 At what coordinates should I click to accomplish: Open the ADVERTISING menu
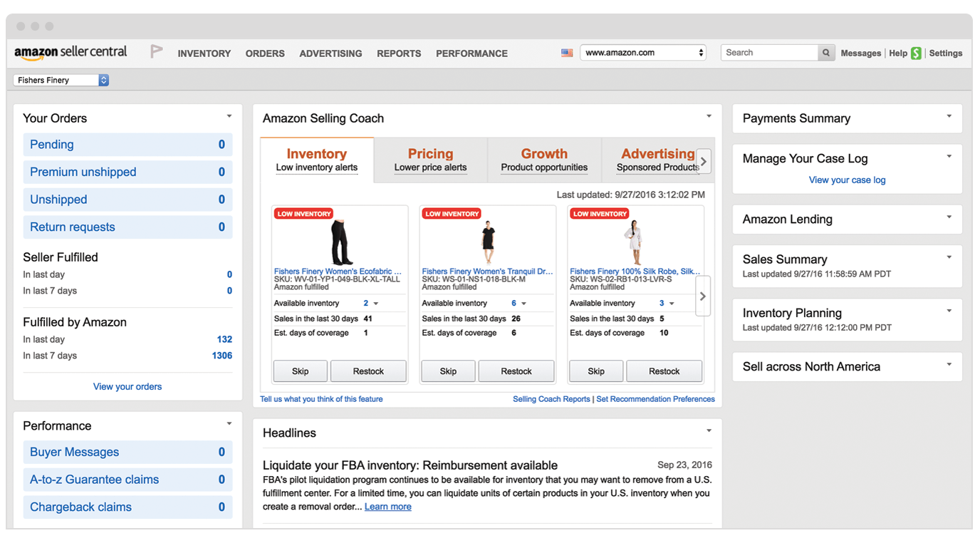(x=330, y=53)
